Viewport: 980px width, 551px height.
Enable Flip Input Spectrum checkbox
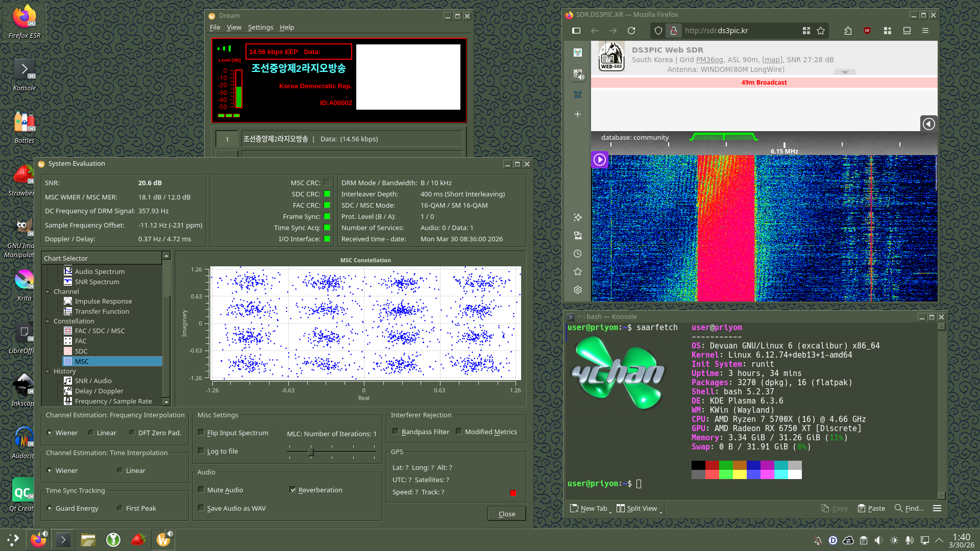[201, 433]
